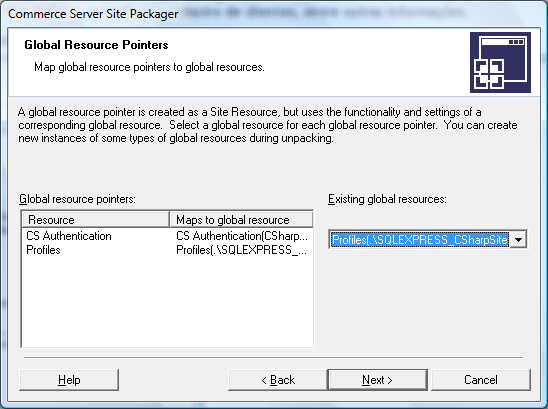
Task: Click the global resource pointer description paragraph
Action: tap(268, 125)
